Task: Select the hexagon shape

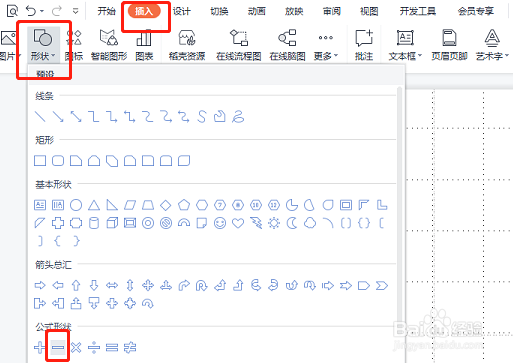Action: pyautogui.click(x=202, y=205)
